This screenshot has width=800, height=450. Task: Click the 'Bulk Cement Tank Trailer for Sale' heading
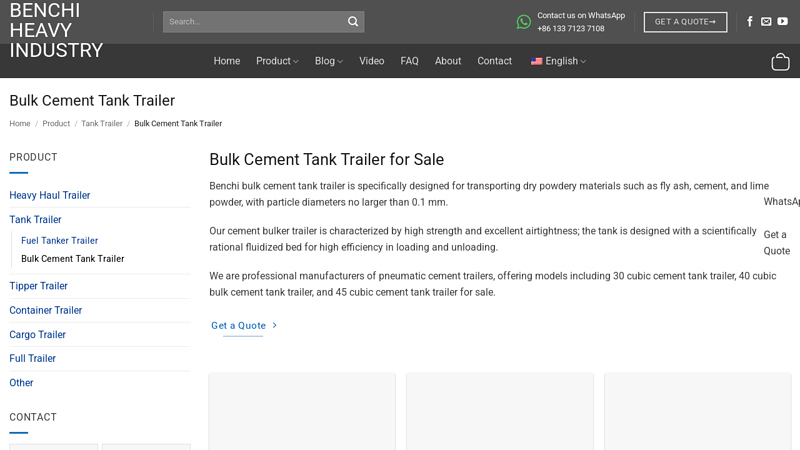(x=327, y=159)
